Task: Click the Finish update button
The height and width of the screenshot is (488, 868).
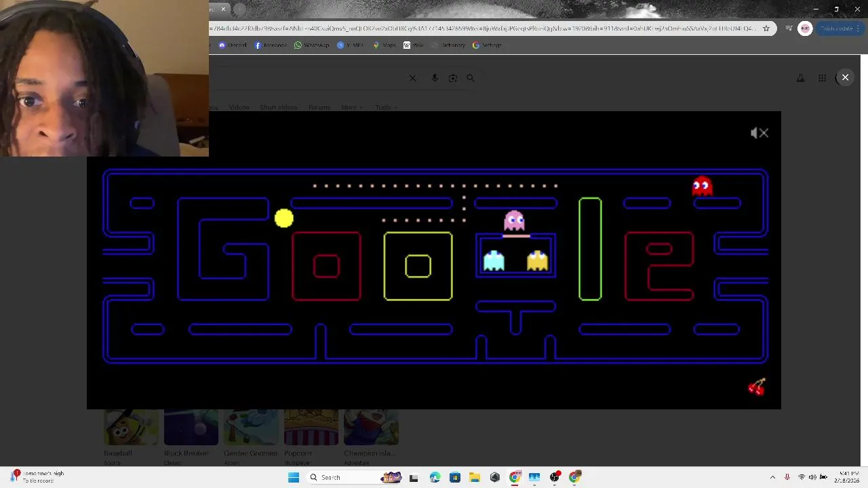Action: tap(840, 28)
